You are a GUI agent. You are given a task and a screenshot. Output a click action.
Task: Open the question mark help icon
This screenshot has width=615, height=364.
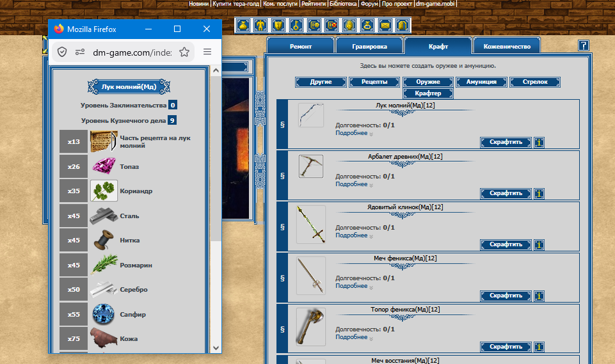coord(583,45)
